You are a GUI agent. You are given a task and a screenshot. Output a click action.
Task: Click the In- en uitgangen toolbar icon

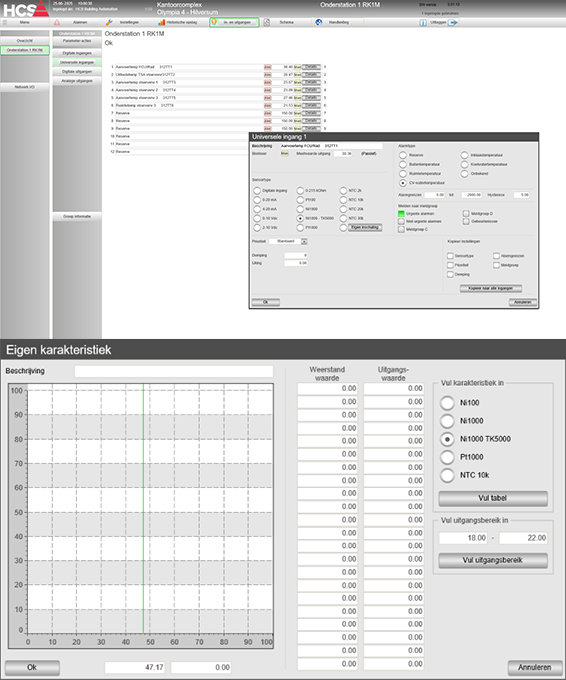pyautogui.click(x=214, y=22)
